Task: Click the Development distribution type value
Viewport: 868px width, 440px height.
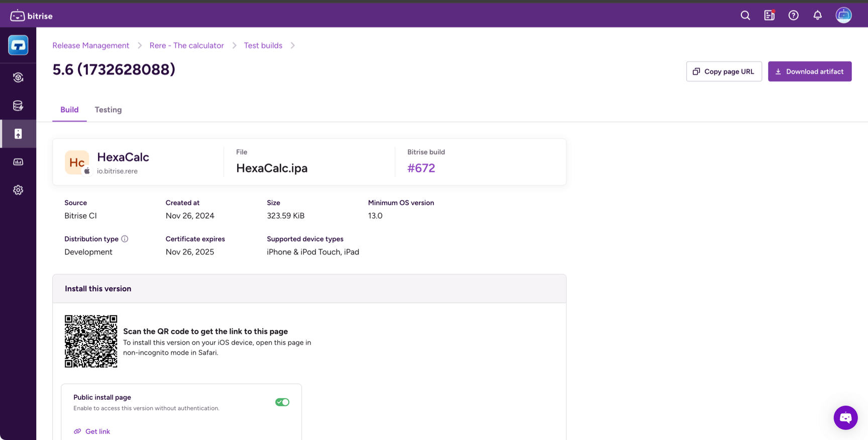Action: [x=88, y=252]
